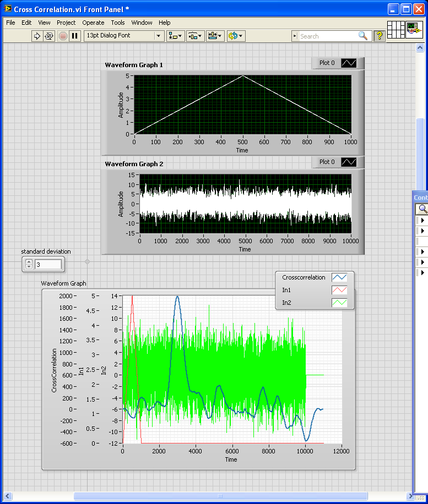Click the standard deviation numeric field
The width and height of the screenshot is (428, 504).
click(x=48, y=265)
